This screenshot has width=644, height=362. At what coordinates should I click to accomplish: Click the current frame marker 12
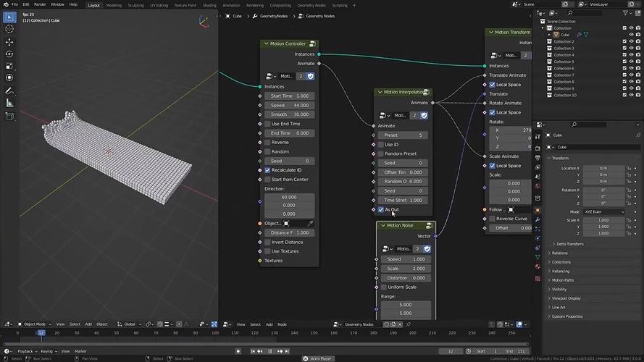[41, 333]
